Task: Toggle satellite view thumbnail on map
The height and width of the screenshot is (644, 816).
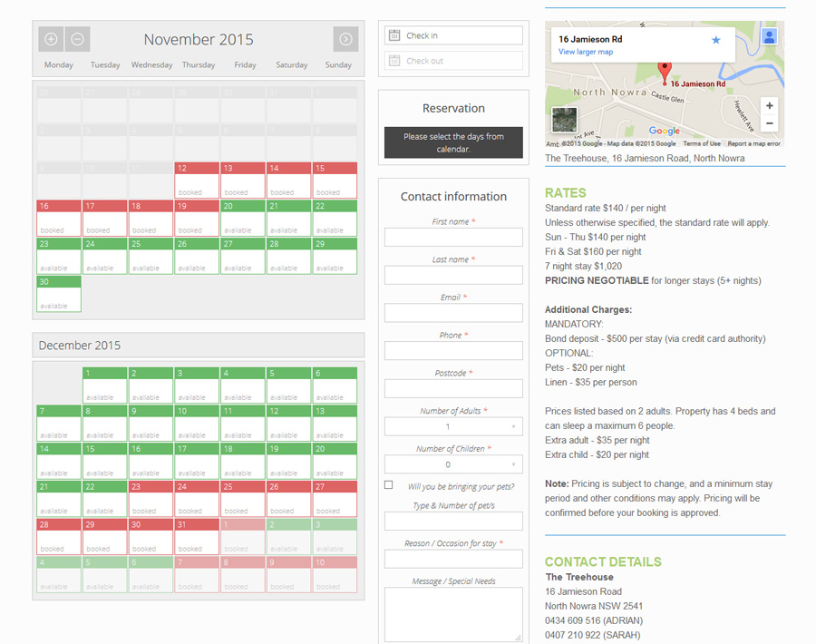Action: 564,119
